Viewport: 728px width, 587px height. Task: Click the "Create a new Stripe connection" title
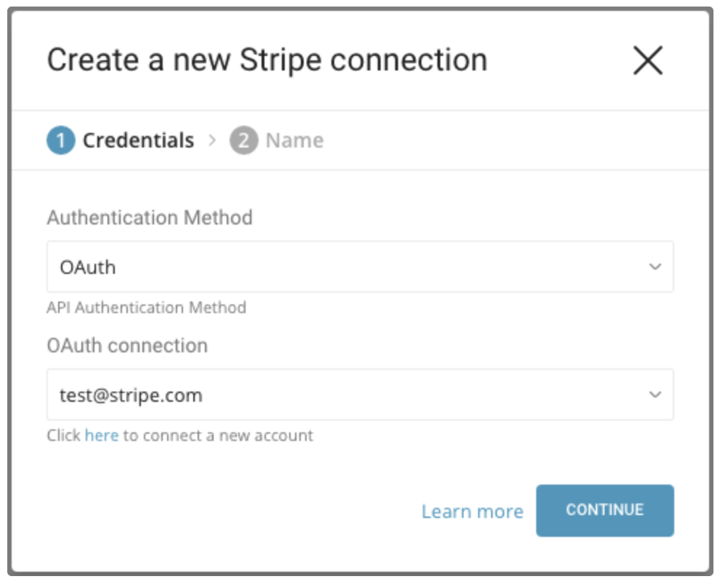pyautogui.click(x=267, y=60)
